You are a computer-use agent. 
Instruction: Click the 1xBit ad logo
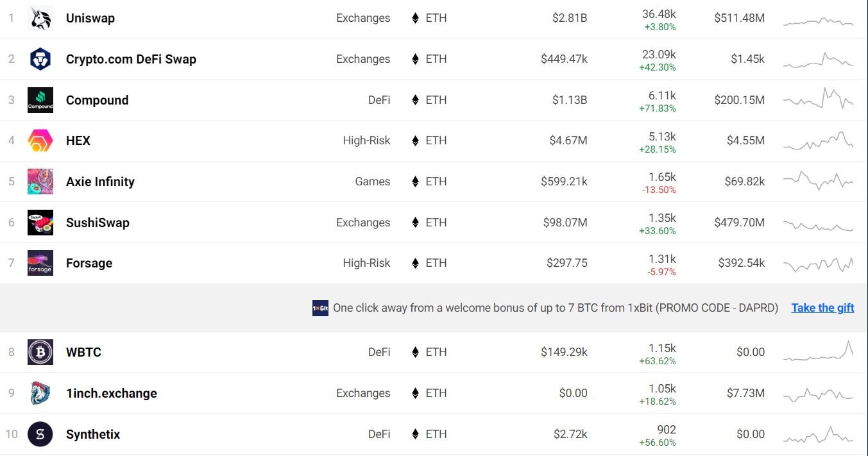320,308
